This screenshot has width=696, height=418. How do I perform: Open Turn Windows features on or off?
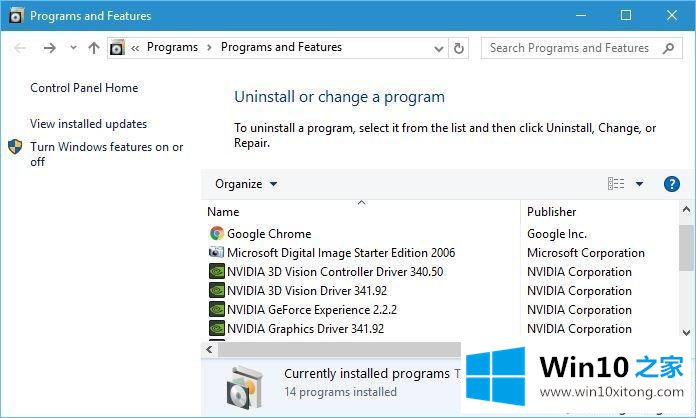click(x=107, y=154)
